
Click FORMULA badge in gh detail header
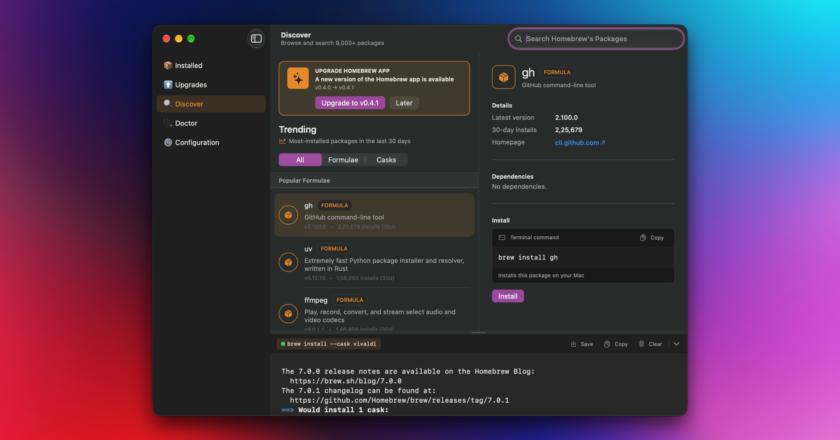click(557, 72)
